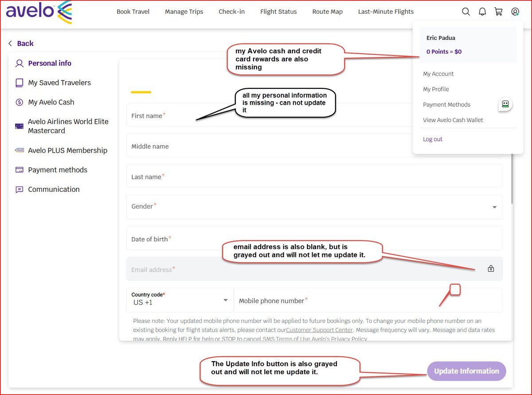Focus the Mobile phone number field
Screen dimensions: 532x395
point(368,300)
